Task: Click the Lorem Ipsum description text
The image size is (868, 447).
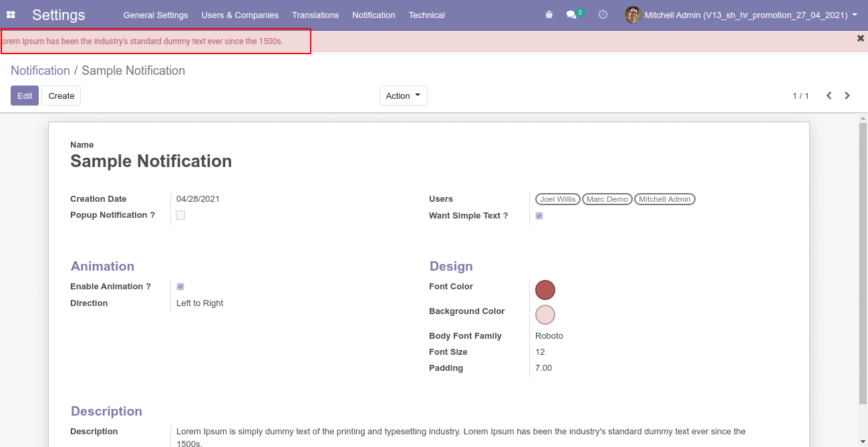Action: point(461,437)
